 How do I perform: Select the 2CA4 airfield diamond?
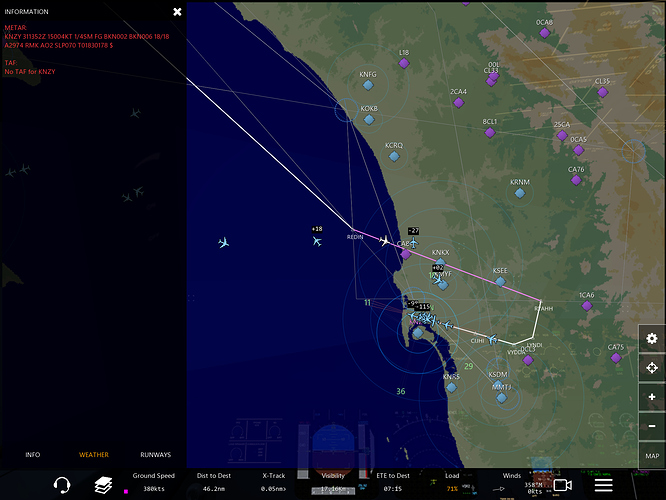click(x=458, y=102)
